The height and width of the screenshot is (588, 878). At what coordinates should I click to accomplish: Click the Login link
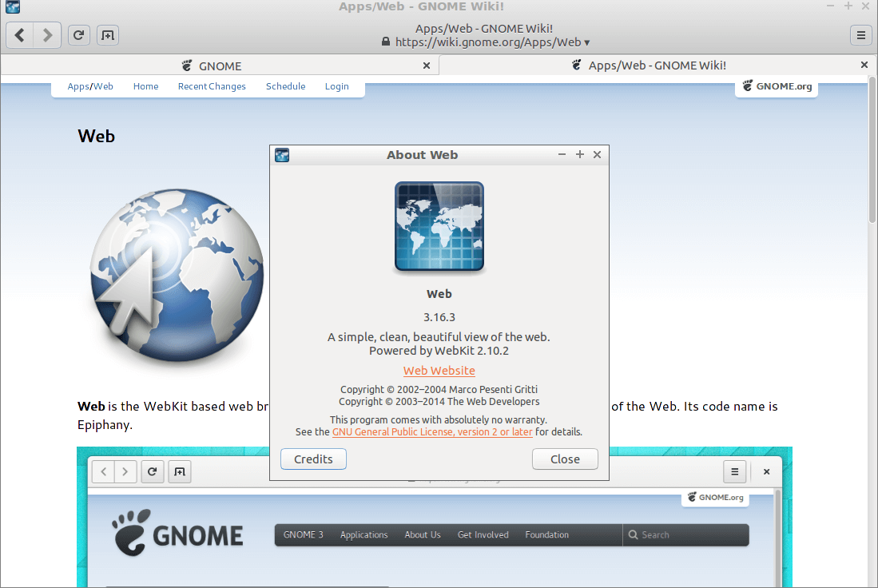336,86
